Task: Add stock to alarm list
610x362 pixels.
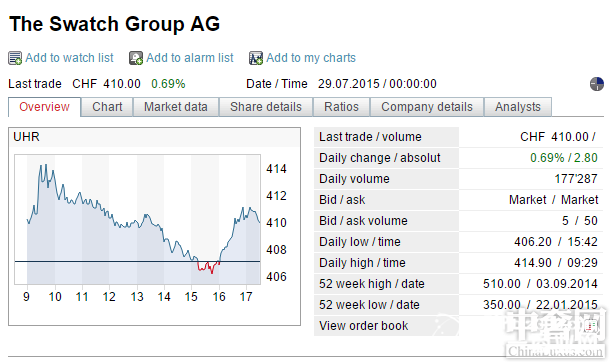Action: point(190,58)
